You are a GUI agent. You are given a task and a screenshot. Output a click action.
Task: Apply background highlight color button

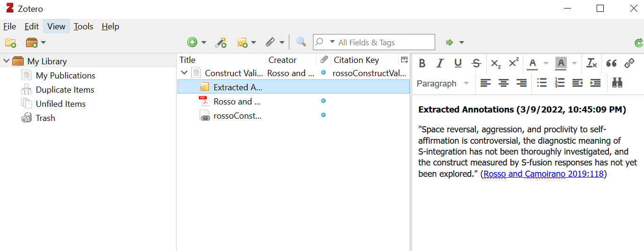pyautogui.click(x=561, y=63)
